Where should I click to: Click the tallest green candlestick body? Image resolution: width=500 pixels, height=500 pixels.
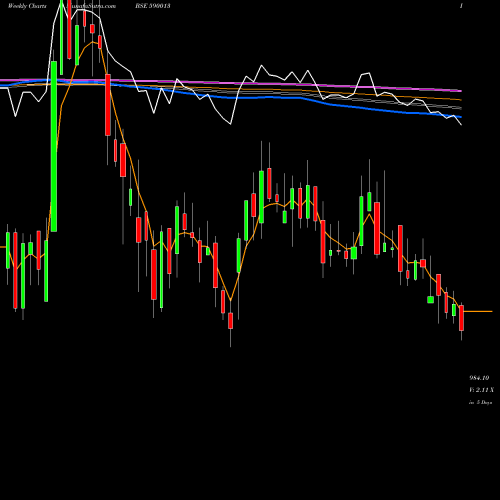(54, 146)
